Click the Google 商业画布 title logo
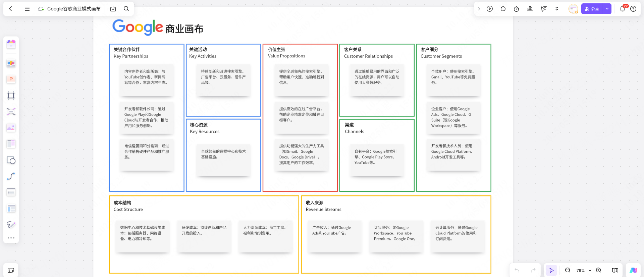Screen dimensions: 644x277 point(158,27)
